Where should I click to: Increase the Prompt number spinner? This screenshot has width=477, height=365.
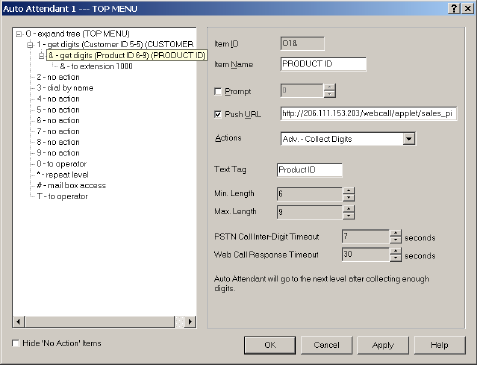329,87
